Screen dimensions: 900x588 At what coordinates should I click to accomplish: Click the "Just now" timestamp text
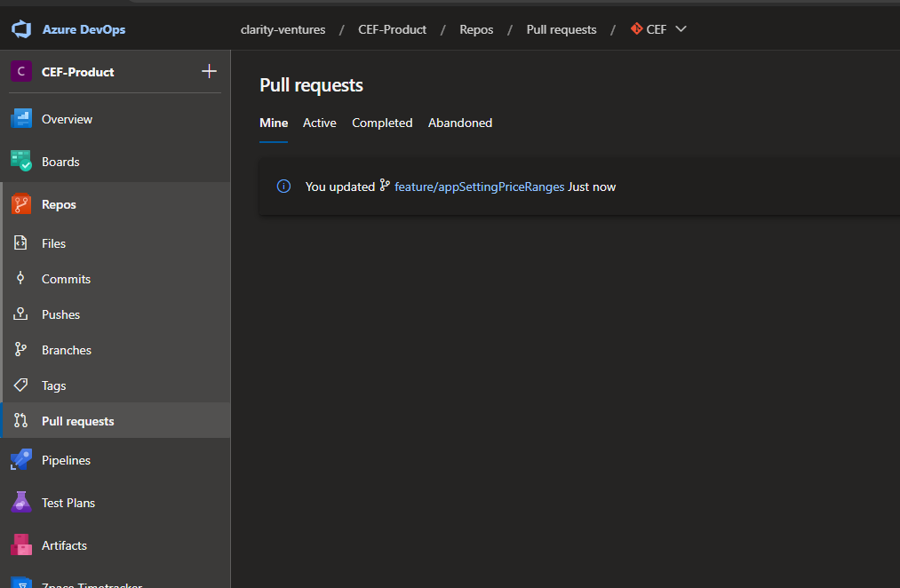pos(592,187)
